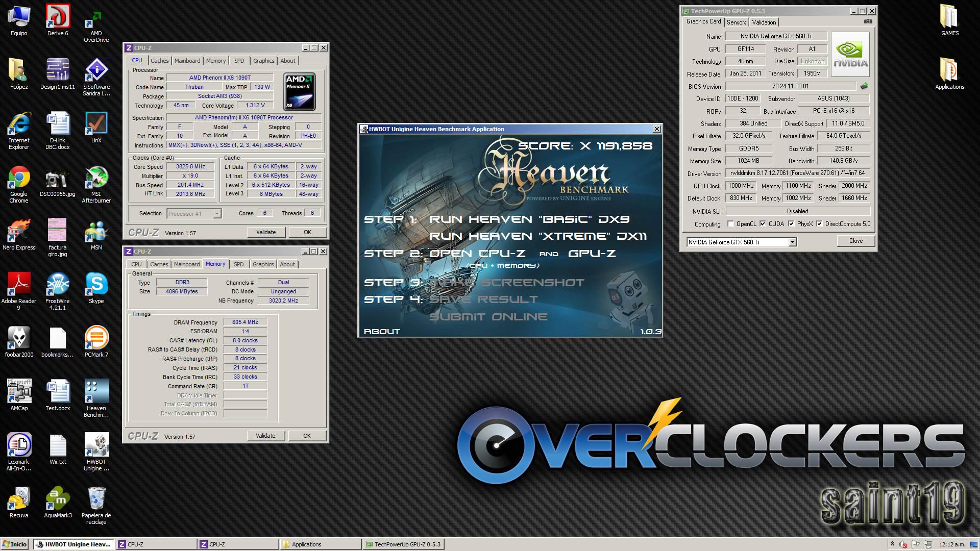Click the NVIDIA logo in GPU-Z
This screenshot has height=551, width=980.
pos(850,55)
